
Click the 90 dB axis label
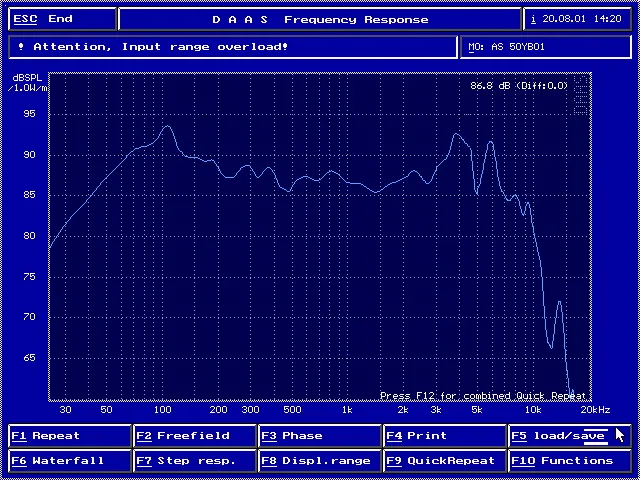pyautogui.click(x=30, y=154)
